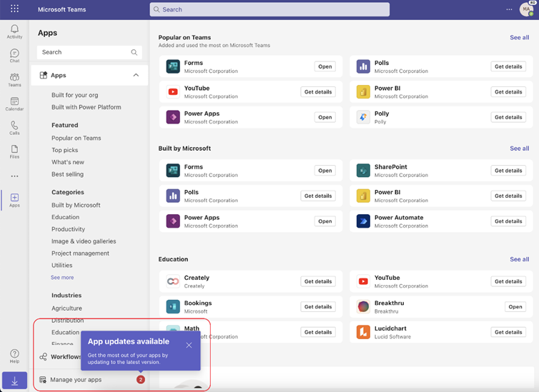This screenshot has height=392, width=539.
Task: Open Settings and more ellipsis in header
Action: (x=509, y=9)
